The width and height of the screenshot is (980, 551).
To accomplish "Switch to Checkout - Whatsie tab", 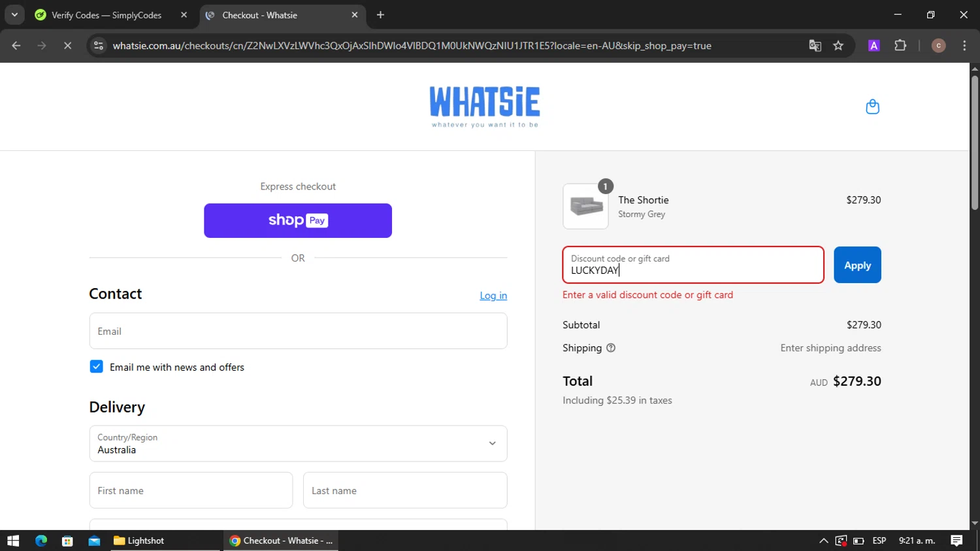I will tap(282, 15).
